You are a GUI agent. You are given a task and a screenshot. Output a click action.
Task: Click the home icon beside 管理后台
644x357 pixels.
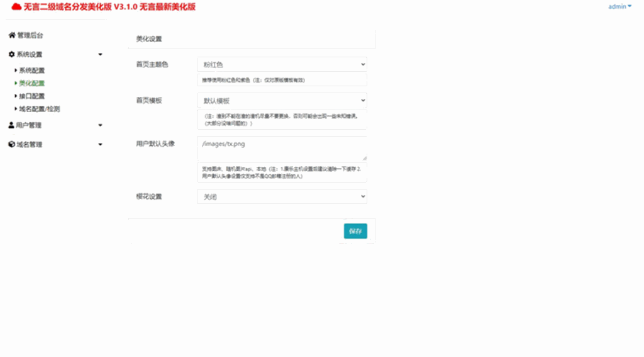[12, 35]
